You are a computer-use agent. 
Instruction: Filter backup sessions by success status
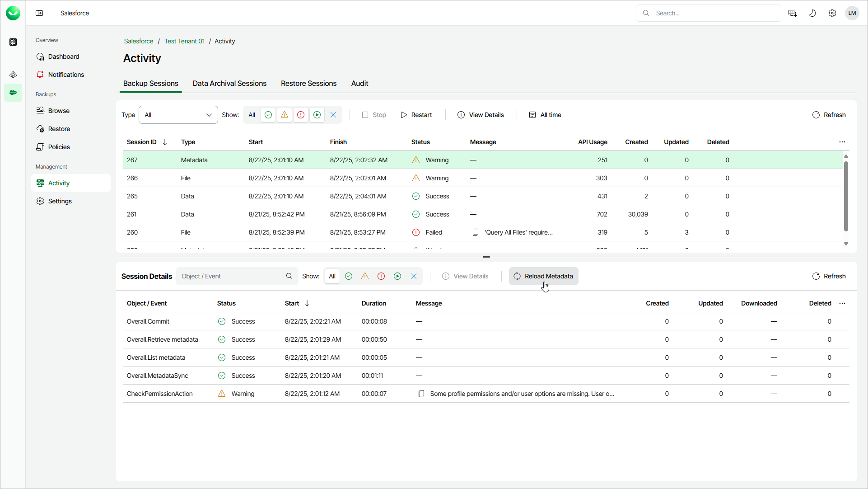(268, 115)
